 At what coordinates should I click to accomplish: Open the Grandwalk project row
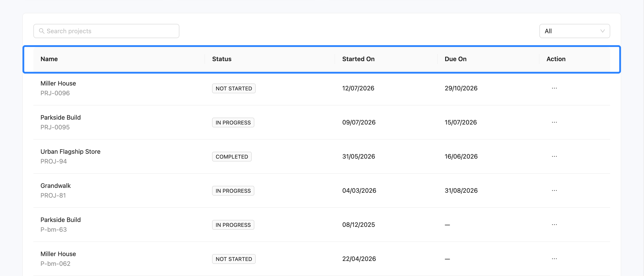tap(322, 190)
